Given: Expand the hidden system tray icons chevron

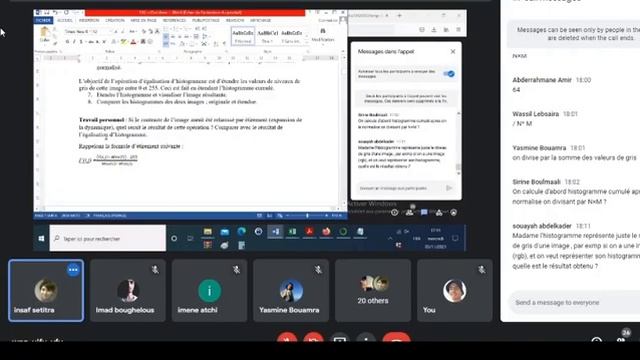Looking at the screenshot, I should click(390, 238).
